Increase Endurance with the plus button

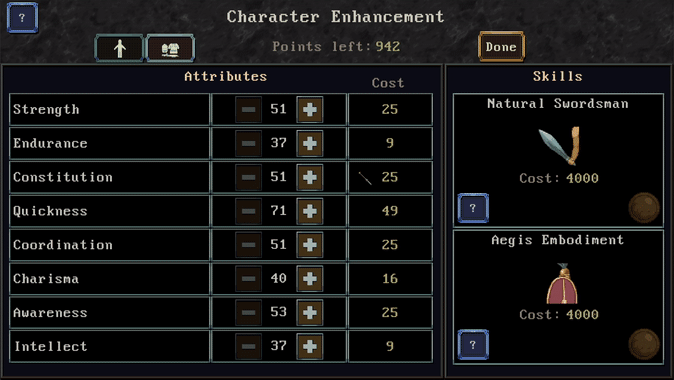(x=309, y=143)
